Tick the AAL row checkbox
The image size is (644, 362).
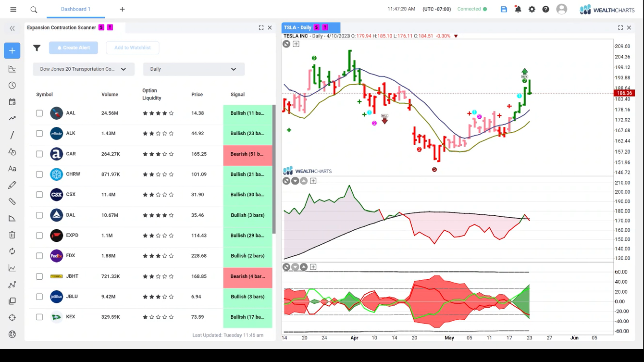(x=39, y=113)
